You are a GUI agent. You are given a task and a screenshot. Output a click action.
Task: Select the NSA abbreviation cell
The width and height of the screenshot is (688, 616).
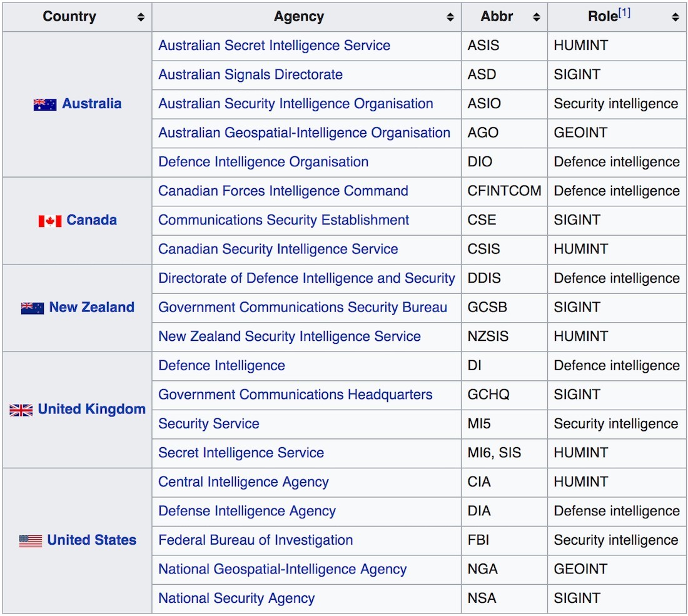pos(504,598)
